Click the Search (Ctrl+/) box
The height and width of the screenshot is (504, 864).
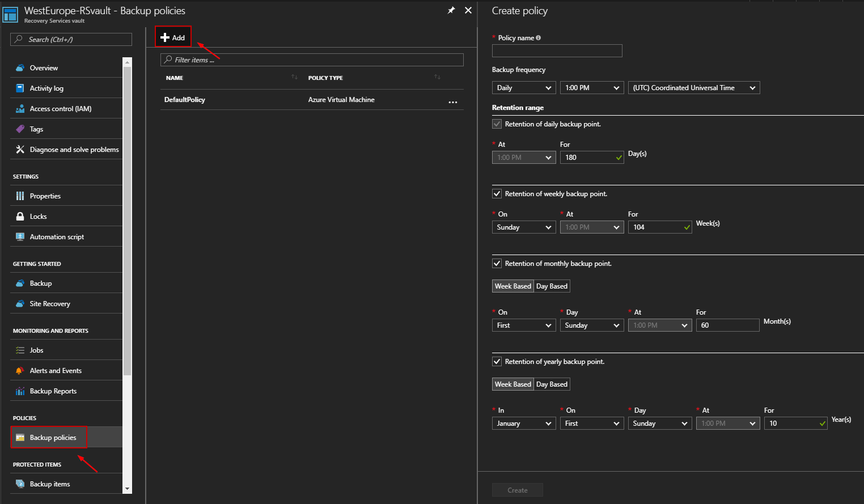[x=71, y=39]
